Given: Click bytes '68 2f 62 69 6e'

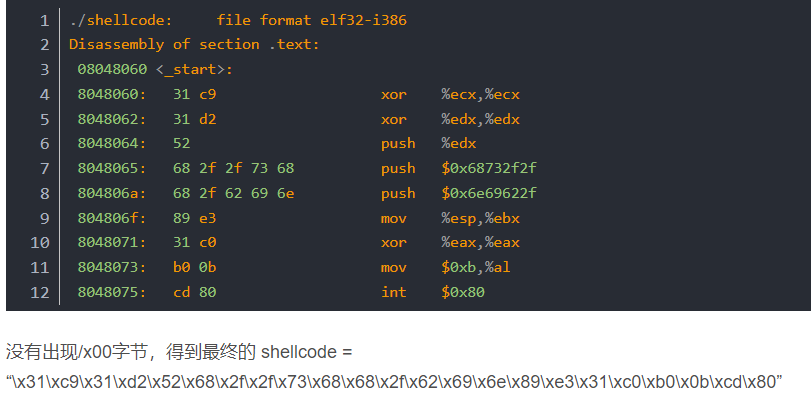Looking at the screenshot, I should pos(233,193).
